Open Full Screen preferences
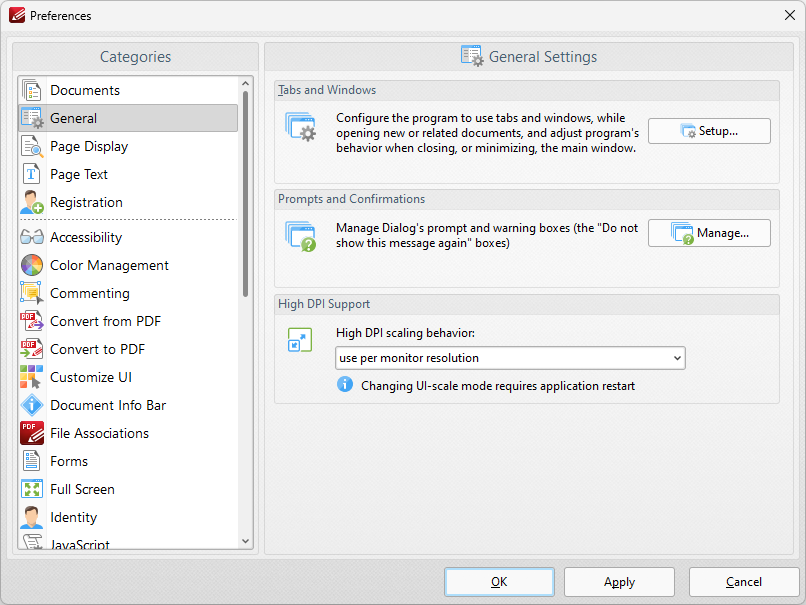 tap(129, 489)
